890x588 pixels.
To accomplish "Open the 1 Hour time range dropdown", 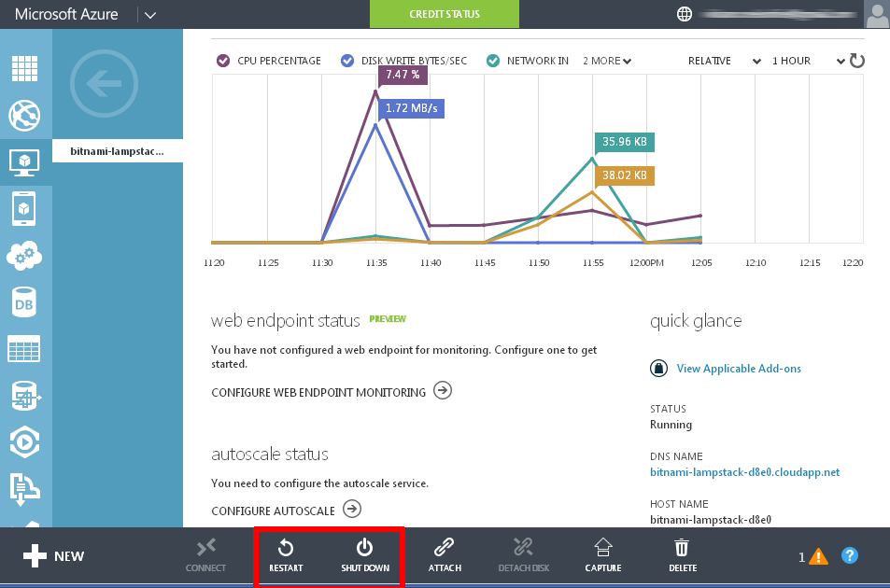I will pos(808,61).
